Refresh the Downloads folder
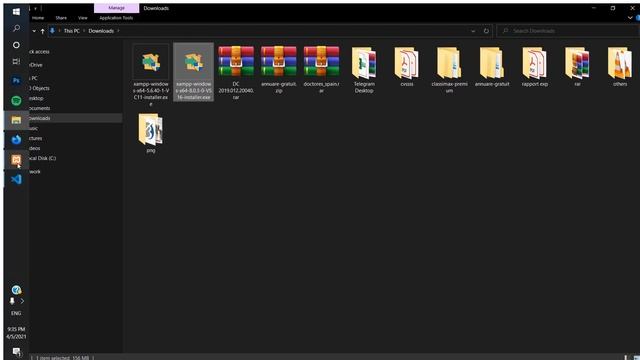This screenshot has height=360, width=640. click(486, 31)
